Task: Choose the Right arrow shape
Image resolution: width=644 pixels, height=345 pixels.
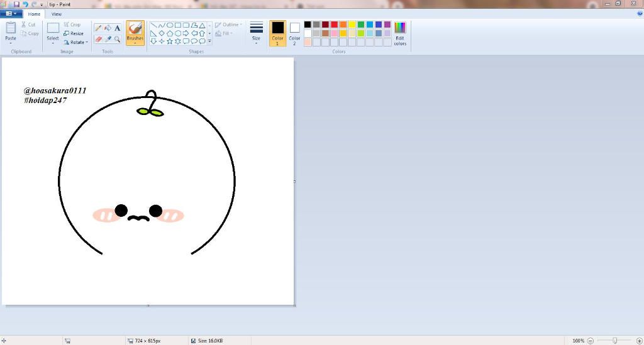Action: (186, 33)
